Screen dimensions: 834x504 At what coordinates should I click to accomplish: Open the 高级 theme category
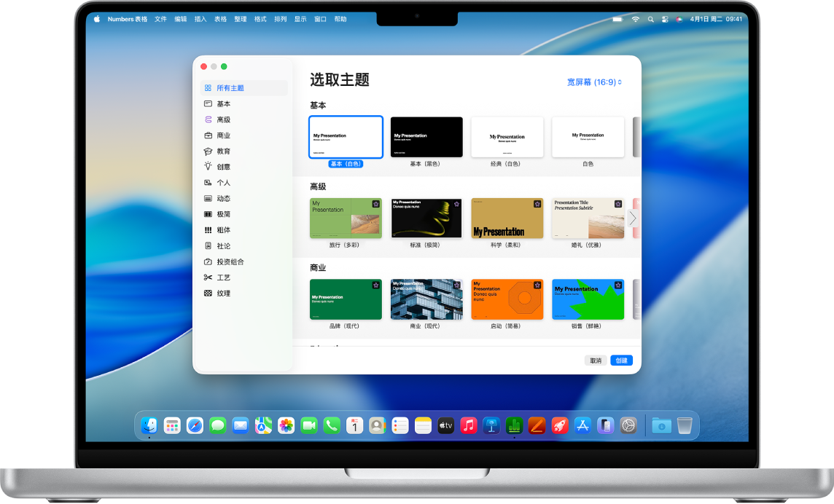(x=223, y=119)
